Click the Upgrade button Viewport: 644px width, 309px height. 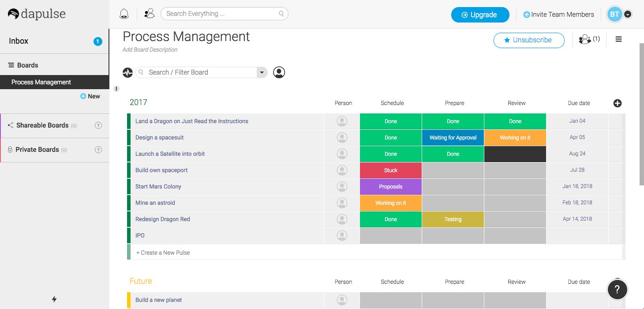[480, 15]
